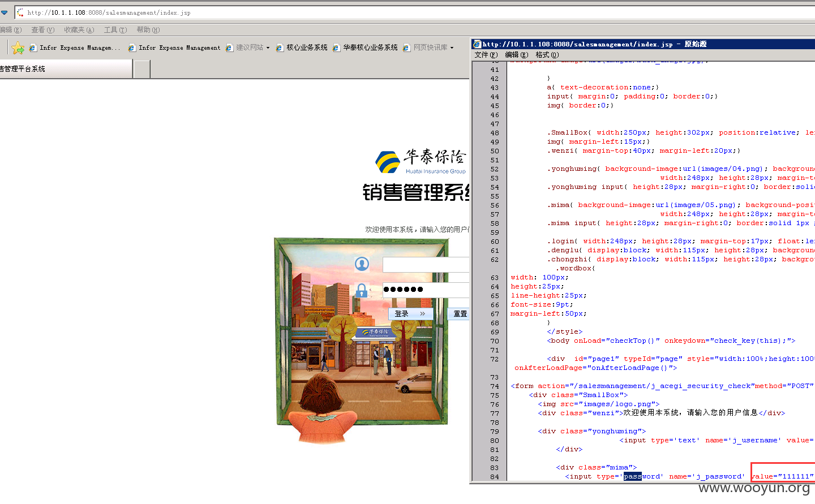The height and width of the screenshot is (504, 815).
Task: Expand the 建议网站 dropdown arrow
Action: click(268, 48)
